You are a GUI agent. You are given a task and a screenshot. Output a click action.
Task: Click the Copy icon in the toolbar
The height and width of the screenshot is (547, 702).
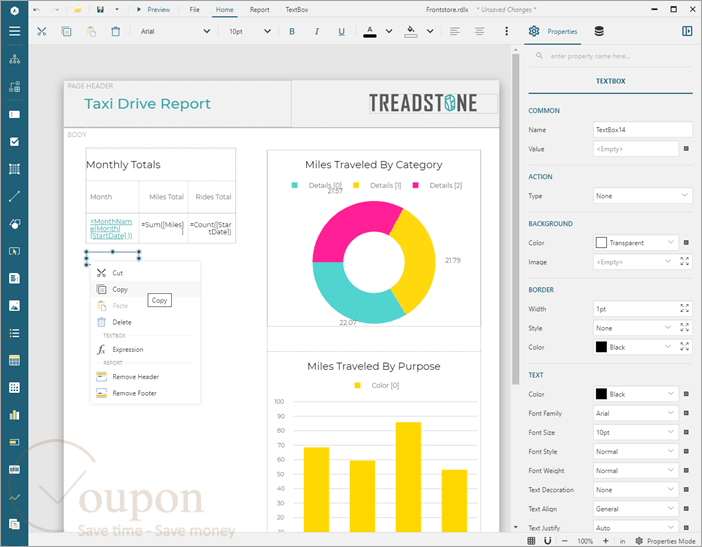(x=66, y=31)
